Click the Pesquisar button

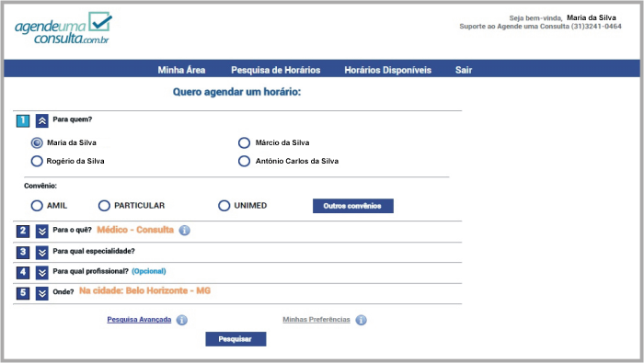[x=236, y=339]
